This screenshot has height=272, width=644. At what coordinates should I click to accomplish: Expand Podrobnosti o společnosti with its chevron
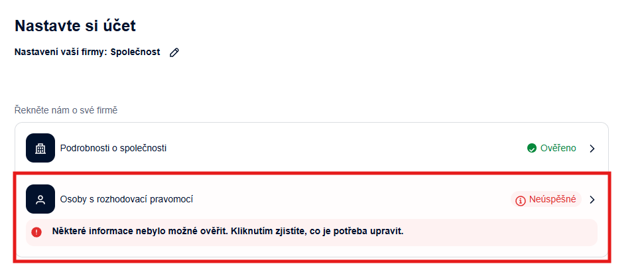click(592, 148)
